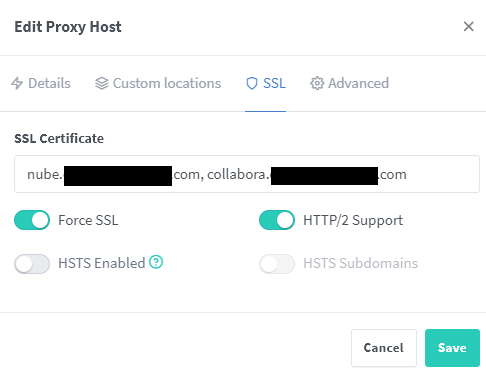The width and height of the screenshot is (486, 382).
Task: Click the HSTS Enabled label text
Action: pos(102,263)
